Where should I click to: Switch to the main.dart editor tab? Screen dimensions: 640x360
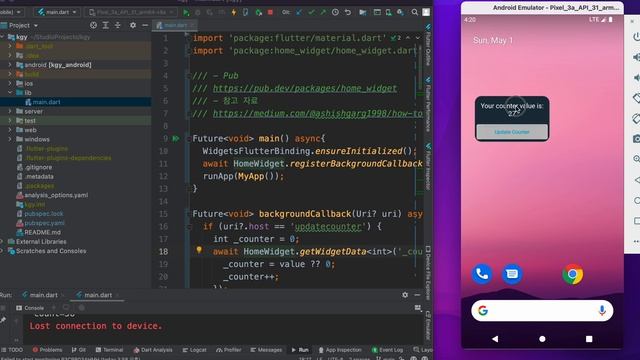(x=175, y=25)
